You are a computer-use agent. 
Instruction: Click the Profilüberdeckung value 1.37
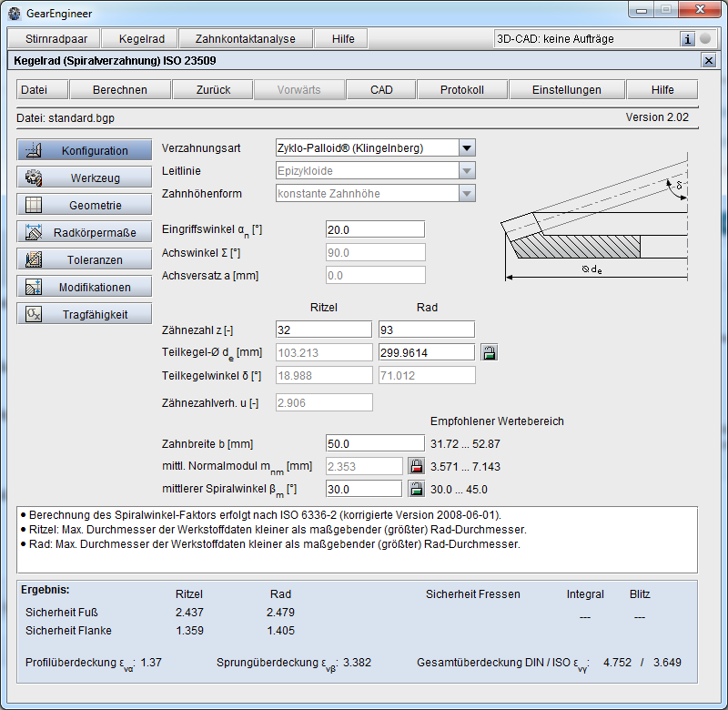(151, 663)
